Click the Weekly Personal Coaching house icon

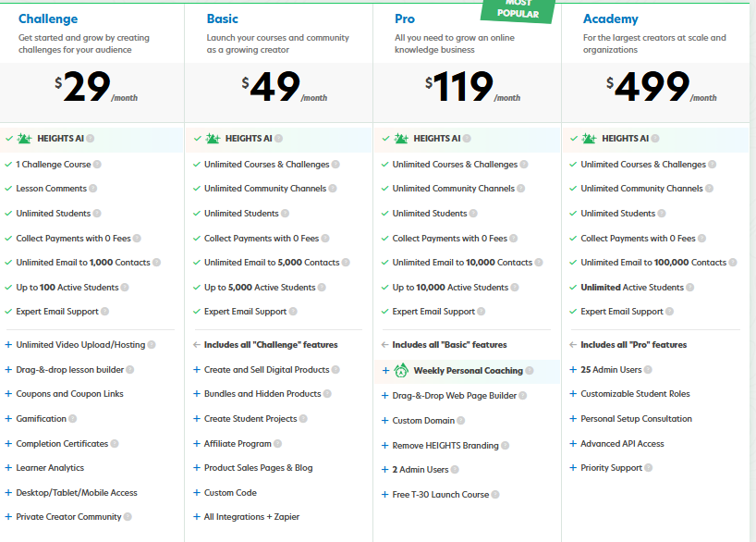pyautogui.click(x=401, y=371)
